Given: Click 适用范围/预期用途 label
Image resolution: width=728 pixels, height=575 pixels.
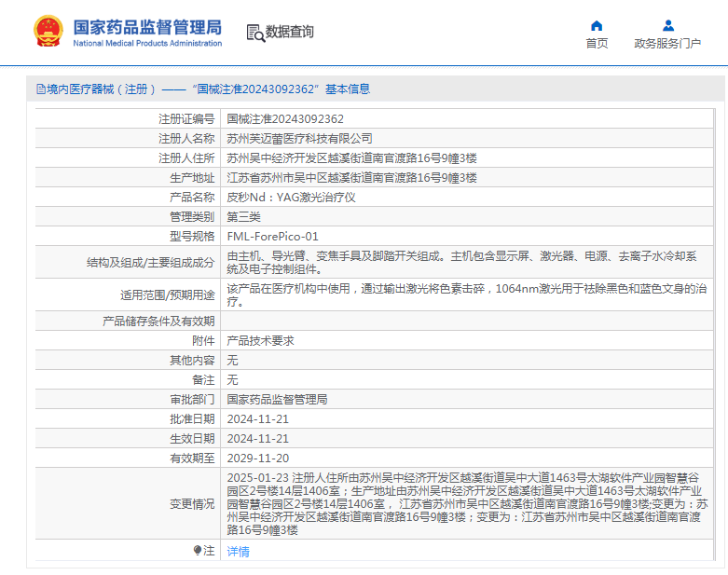Looking at the screenshot, I should pos(168,295).
